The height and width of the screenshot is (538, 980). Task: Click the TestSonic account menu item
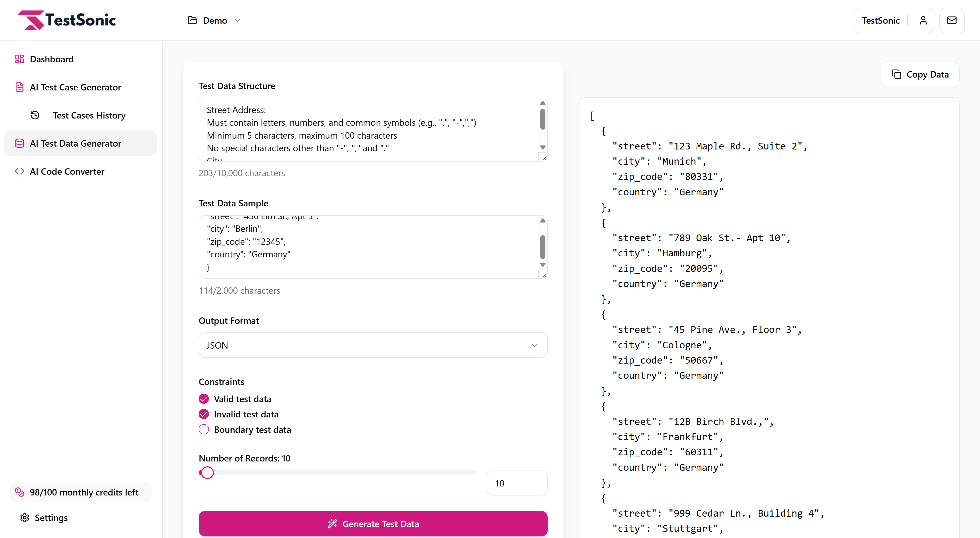click(x=881, y=20)
